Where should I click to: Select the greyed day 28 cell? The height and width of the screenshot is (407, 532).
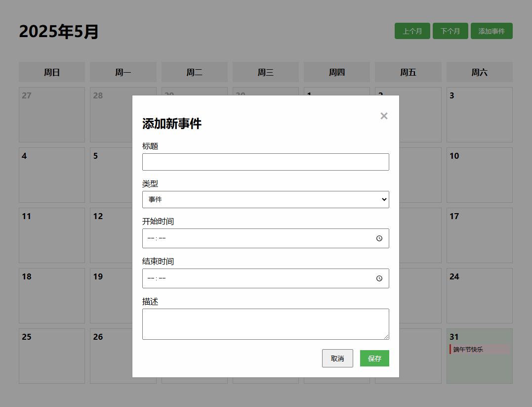111,115
